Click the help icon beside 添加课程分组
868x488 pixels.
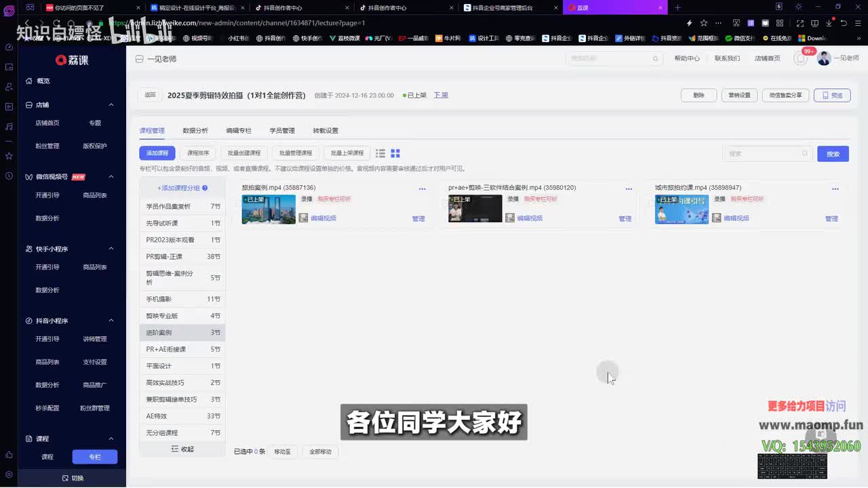pyautogui.click(x=205, y=188)
